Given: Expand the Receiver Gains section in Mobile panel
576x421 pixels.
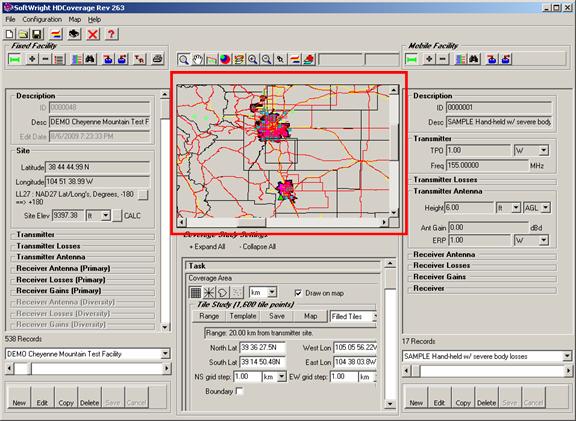Looking at the screenshot, I should tap(439, 277).
